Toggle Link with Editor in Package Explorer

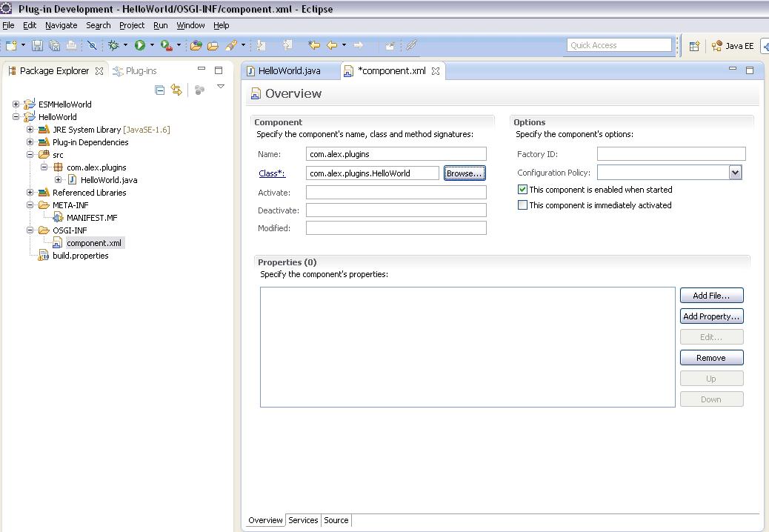[x=176, y=90]
